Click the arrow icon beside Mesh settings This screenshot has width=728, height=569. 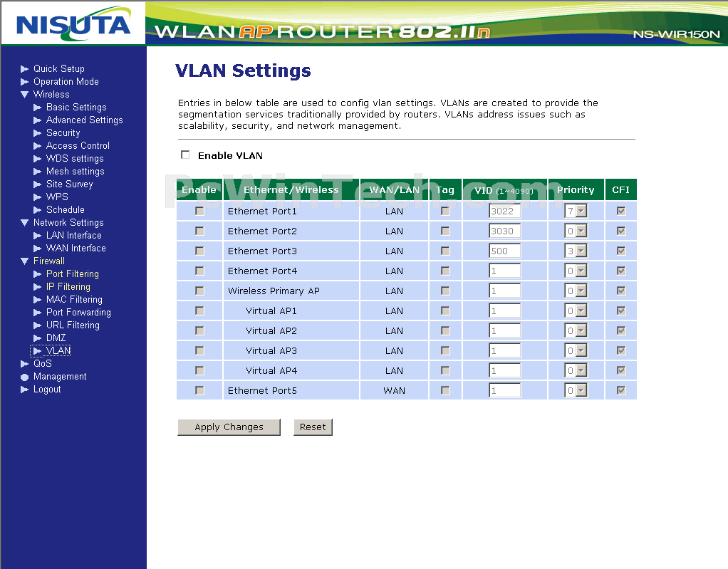coord(38,171)
